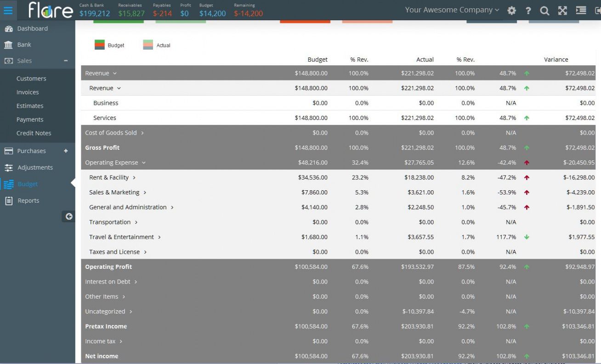The height and width of the screenshot is (364, 601).
Task: Click the search magnifier icon
Action: (545, 11)
